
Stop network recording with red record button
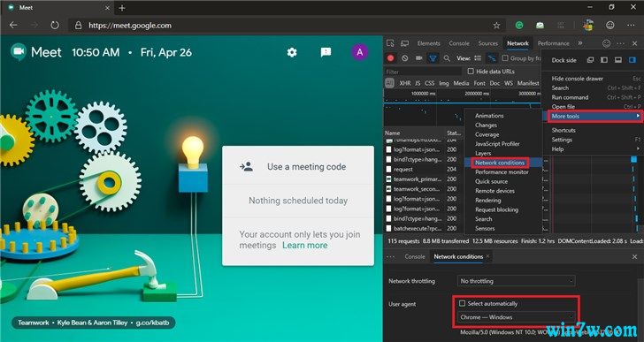(x=391, y=58)
